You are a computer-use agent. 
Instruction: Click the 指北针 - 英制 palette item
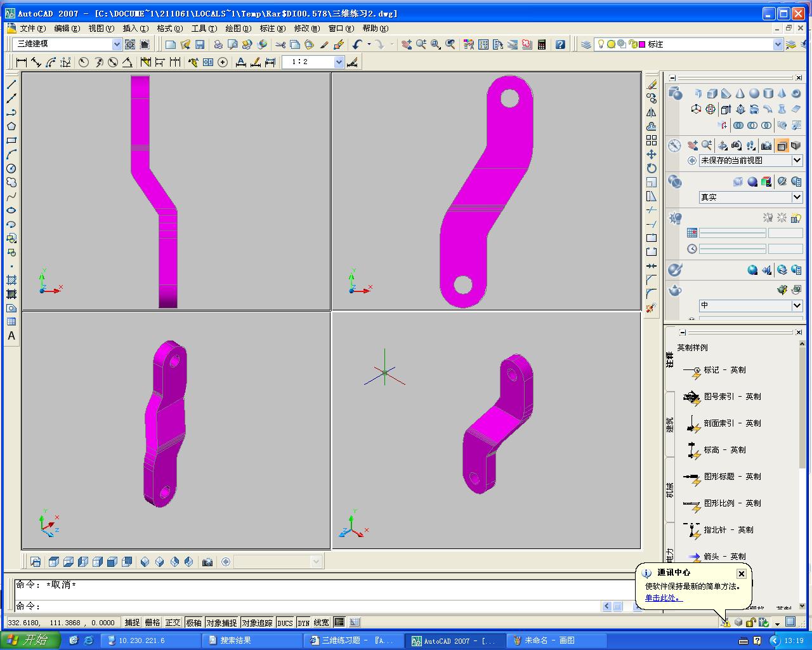click(718, 530)
